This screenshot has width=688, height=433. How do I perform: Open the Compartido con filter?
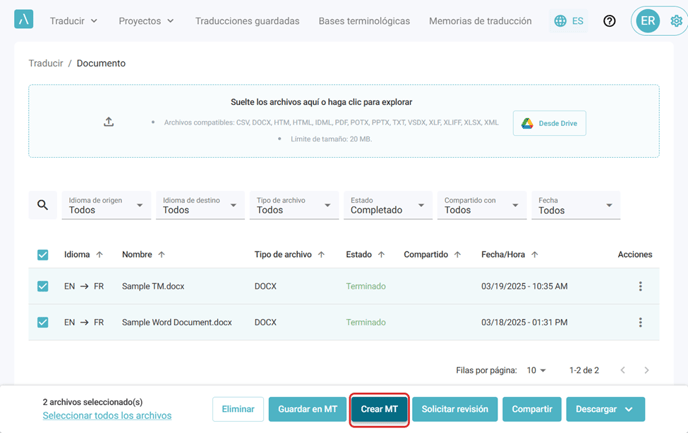click(x=482, y=205)
